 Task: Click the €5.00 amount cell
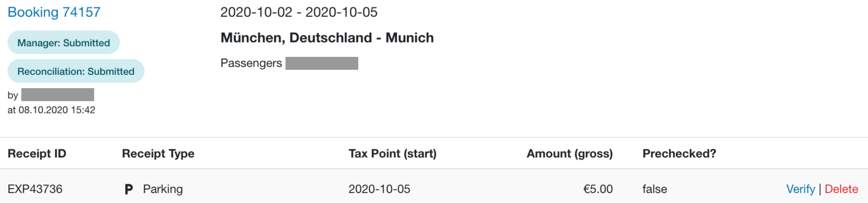(x=598, y=189)
